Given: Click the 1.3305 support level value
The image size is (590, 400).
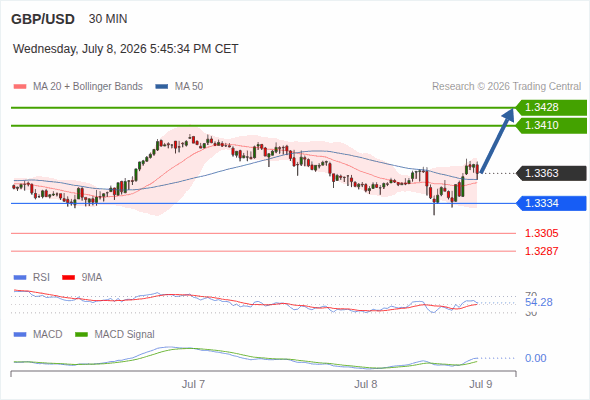Looking at the screenshot, I should (541, 233).
